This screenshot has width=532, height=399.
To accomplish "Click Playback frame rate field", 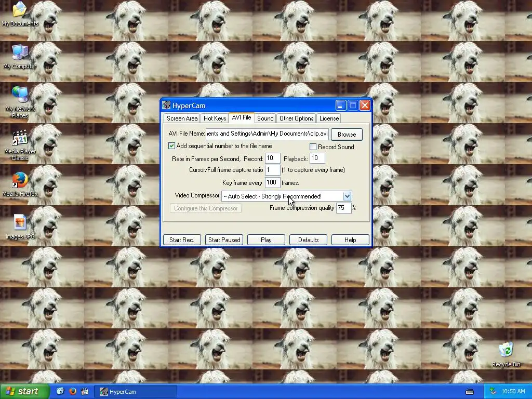I will pos(317,158).
